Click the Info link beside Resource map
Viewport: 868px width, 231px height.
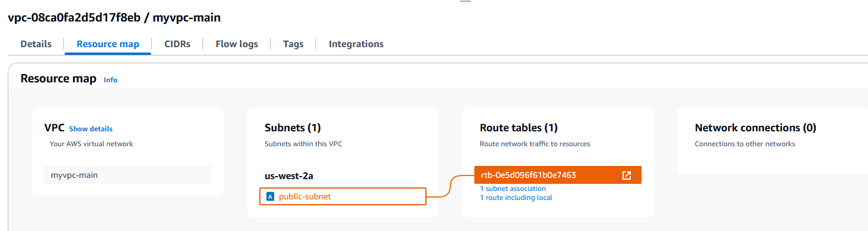tap(111, 79)
